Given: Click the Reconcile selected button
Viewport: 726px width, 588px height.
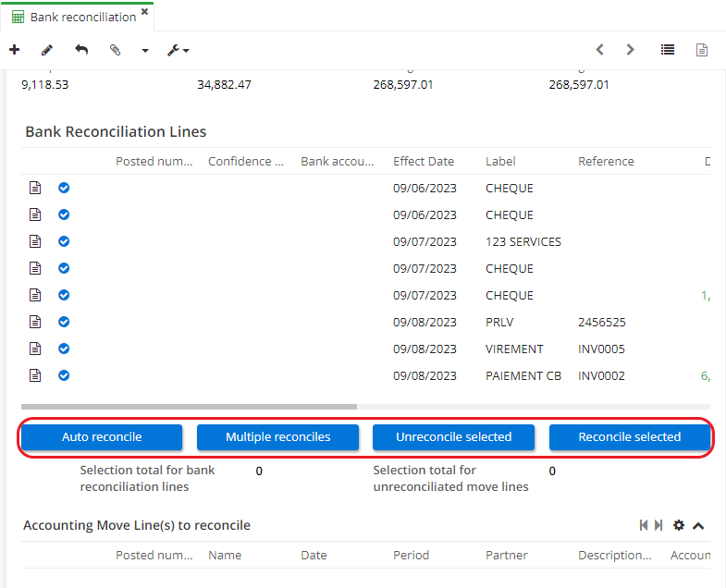Looking at the screenshot, I should click(x=629, y=437).
